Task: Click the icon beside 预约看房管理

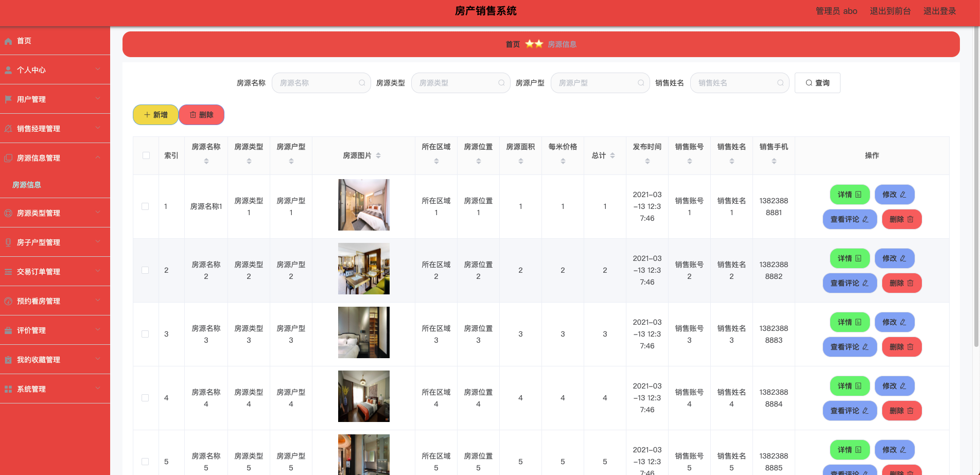Action: [8, 301]
